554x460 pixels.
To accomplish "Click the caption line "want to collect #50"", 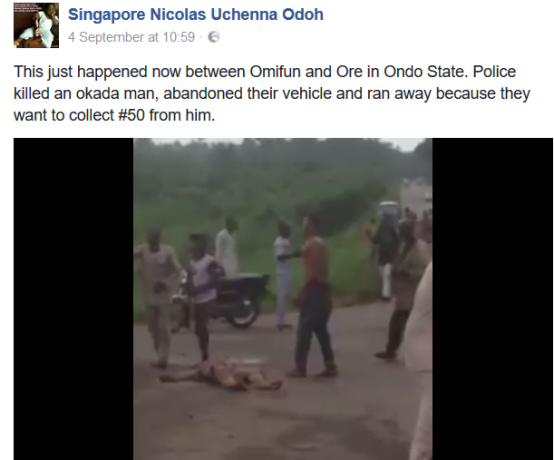I will (114, 115).
